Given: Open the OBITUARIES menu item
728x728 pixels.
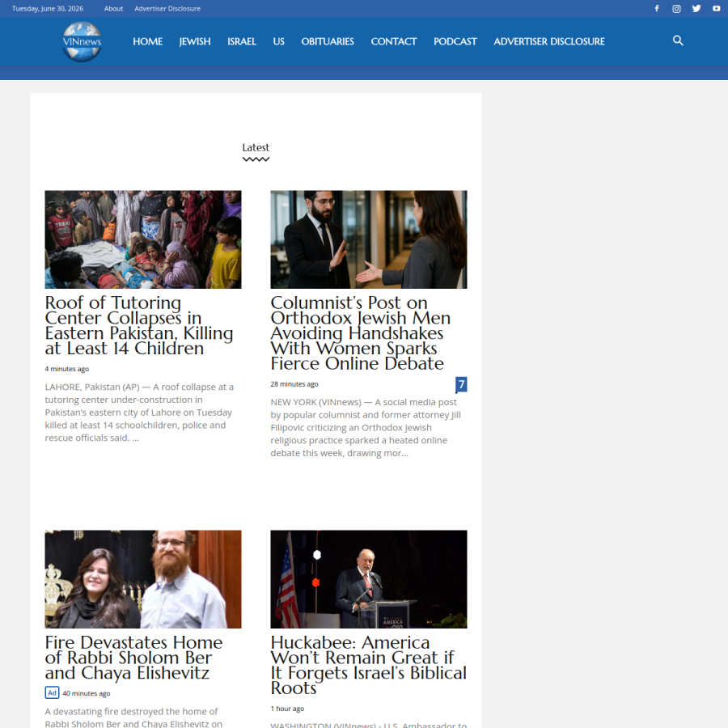Looking at the screenshot, I should click(x=328, y=41).
